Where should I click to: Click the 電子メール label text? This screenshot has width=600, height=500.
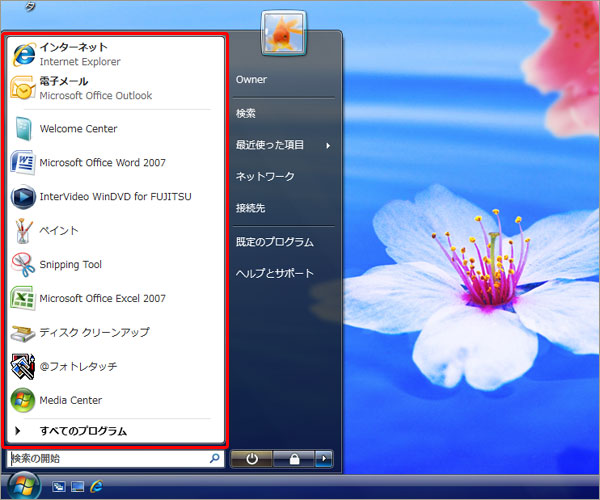click(x=64, y=81)
